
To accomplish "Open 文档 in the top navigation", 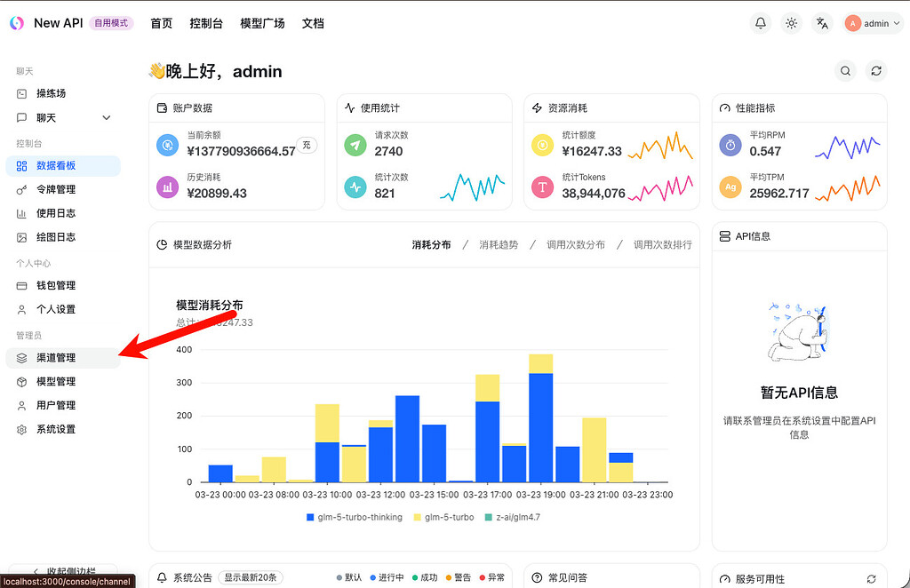I will [x=313, y=23].
